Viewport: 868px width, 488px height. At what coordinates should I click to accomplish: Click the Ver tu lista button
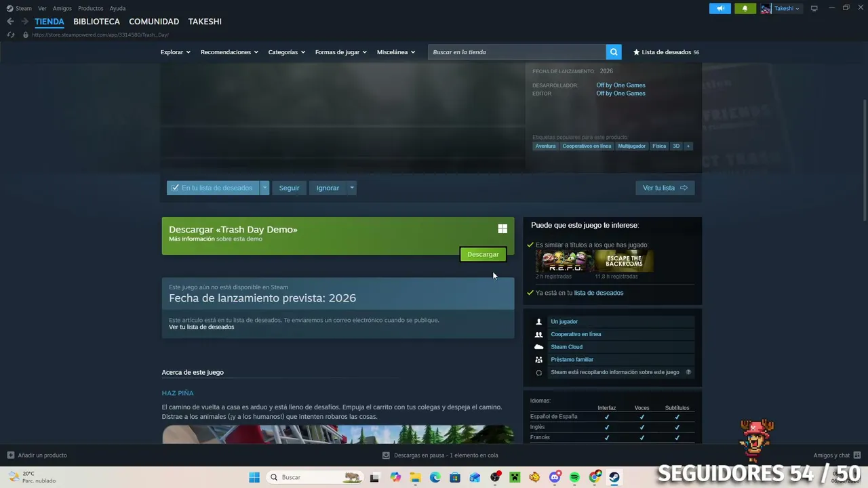pyautogui.click(x=665, y=188)
